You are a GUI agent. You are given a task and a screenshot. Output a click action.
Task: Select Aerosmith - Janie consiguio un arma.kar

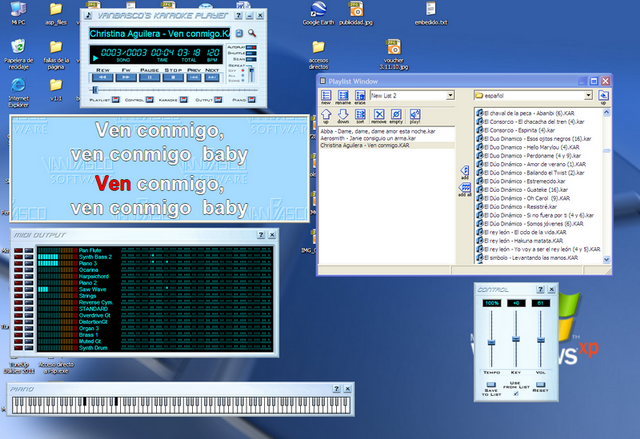click(368, 138)
